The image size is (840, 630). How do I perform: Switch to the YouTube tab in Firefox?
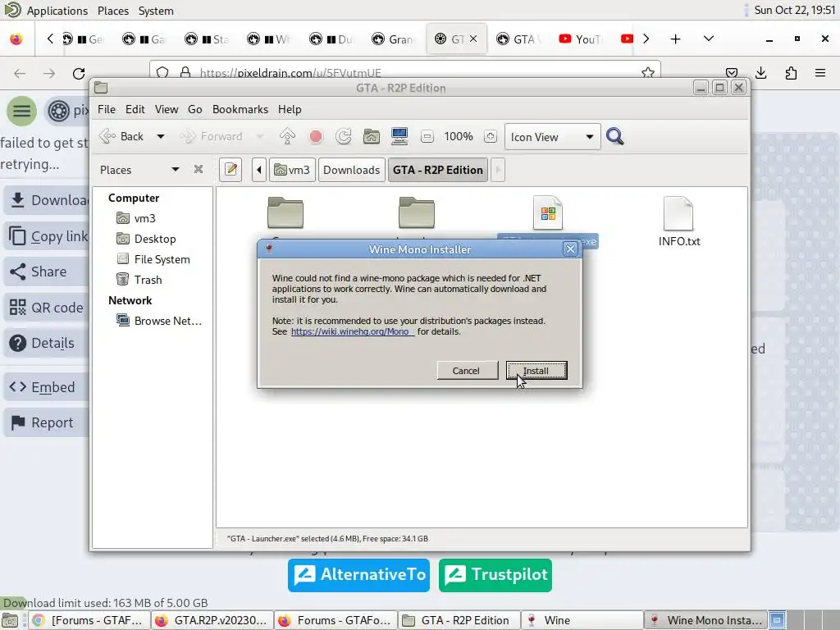click(x=582, y=39)
